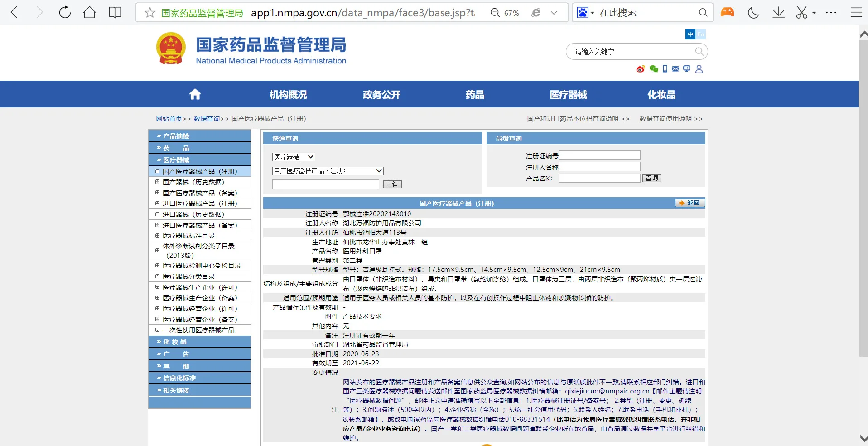The width and height of the screenshot is (868, 446).
Task: Follow the 数据查询 breadcrumb link
Action: point(207,119)
